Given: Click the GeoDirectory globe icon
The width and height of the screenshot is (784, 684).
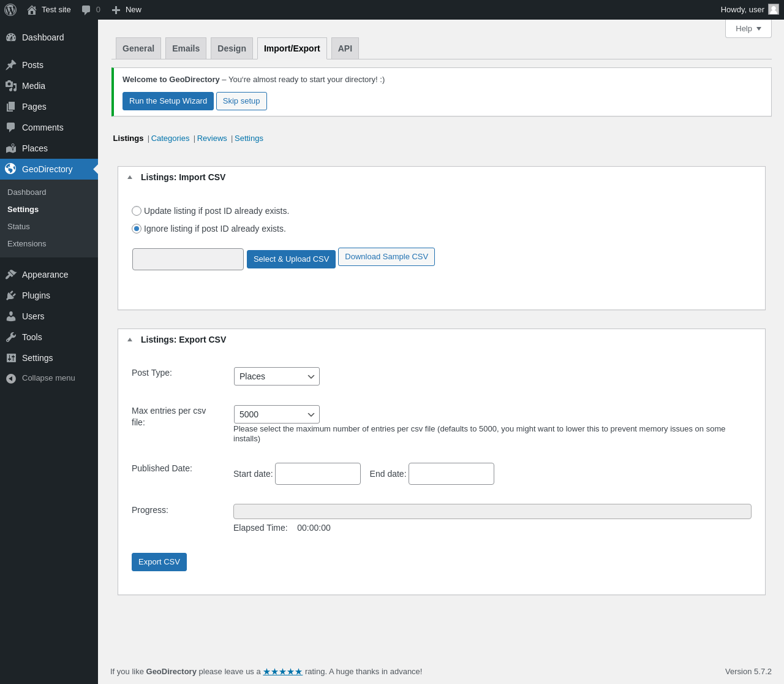Looking at the screenshot, I should click(11, 169).
